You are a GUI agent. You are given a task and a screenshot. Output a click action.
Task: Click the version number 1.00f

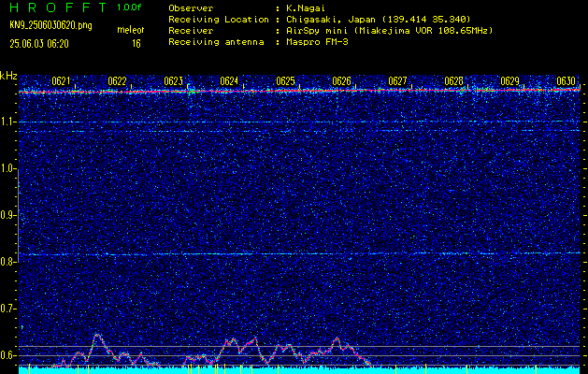[x=129, y=7]
